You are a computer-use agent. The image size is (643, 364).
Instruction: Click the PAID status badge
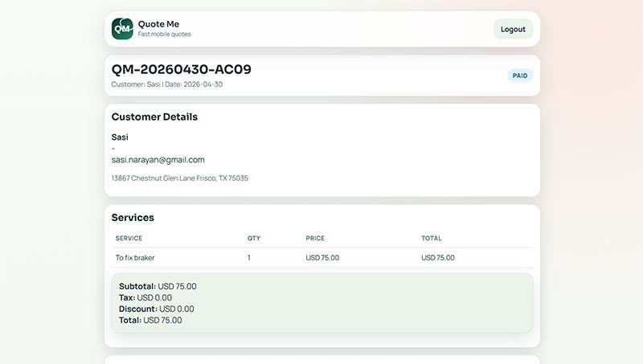click(x=520, y=76)
